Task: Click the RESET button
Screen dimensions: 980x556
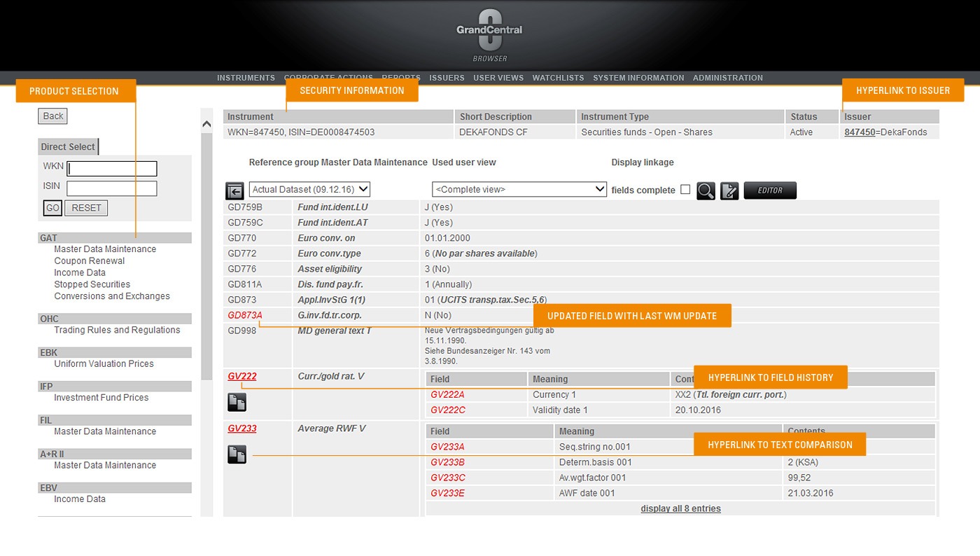Action: [x=86, y=208]
